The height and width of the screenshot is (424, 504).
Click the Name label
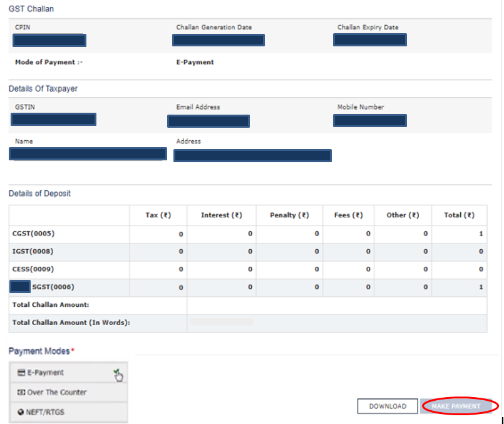click(x=24, y=142)
